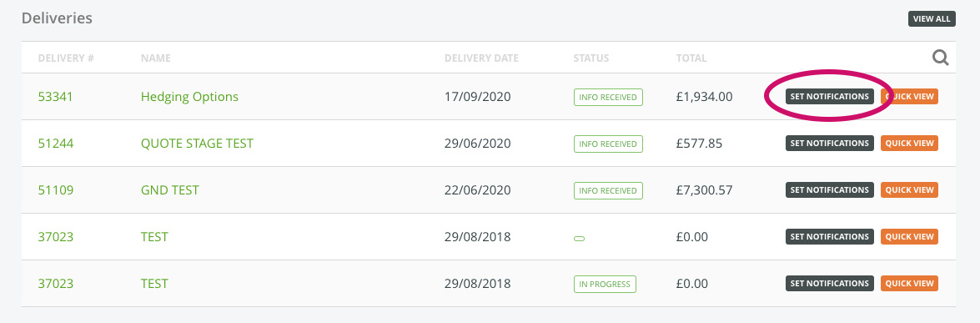Open Quick View for QUOTE STAGE TEST
This screenshot has height=323, width=980.
[x=909, y=144]
